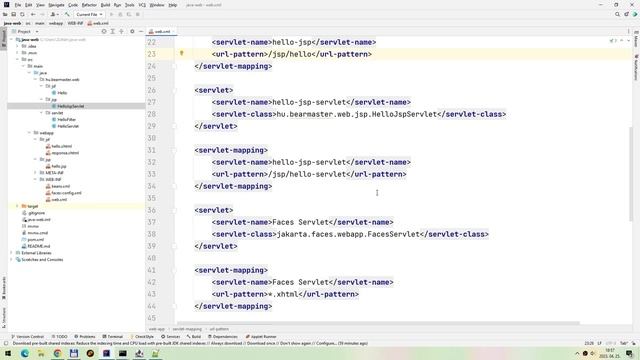Click the Debug icon in toolbar
The height and width of the screenshot is (360, 640).
[120, 14]
